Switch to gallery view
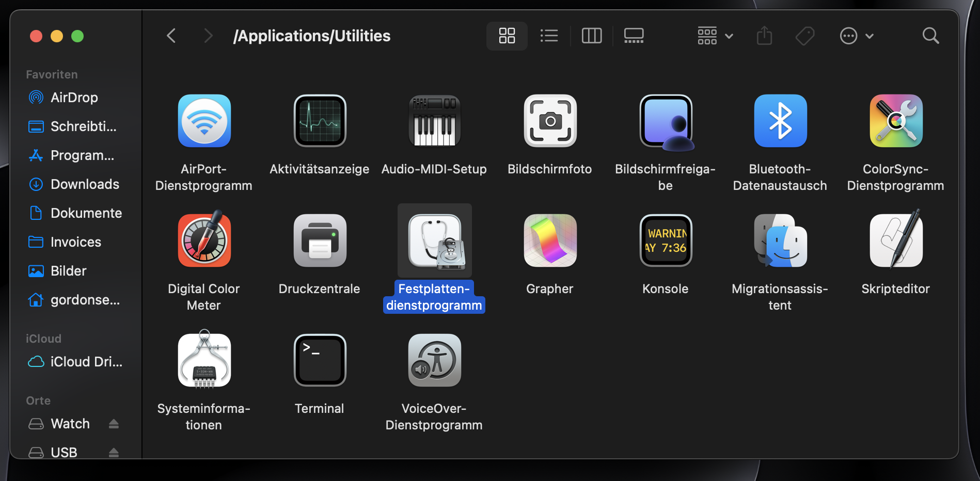The width and height of the screenshot is (980, 481). click(634, 36)
